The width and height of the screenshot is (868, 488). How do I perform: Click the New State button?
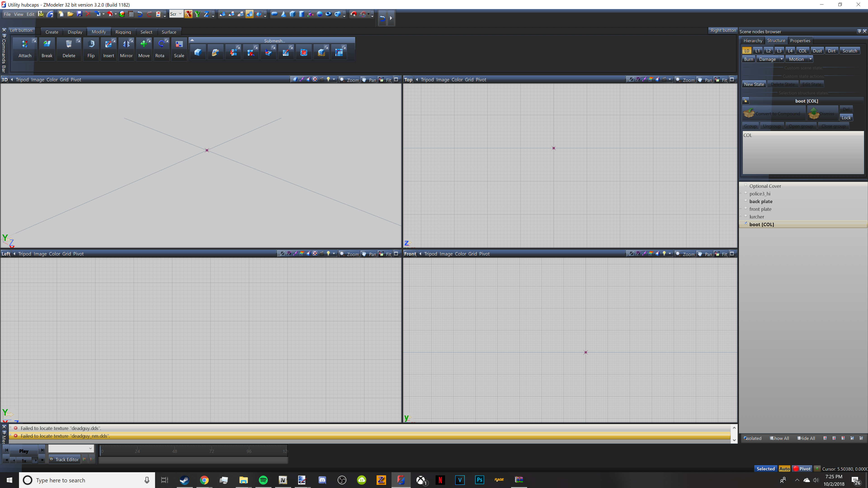point(754,84)
